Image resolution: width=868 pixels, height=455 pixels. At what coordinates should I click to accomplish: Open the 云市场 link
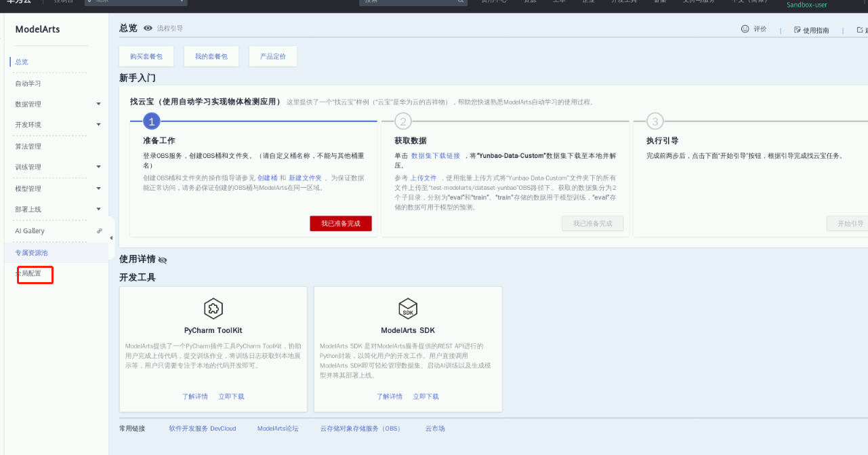click(x=435, y=429)
